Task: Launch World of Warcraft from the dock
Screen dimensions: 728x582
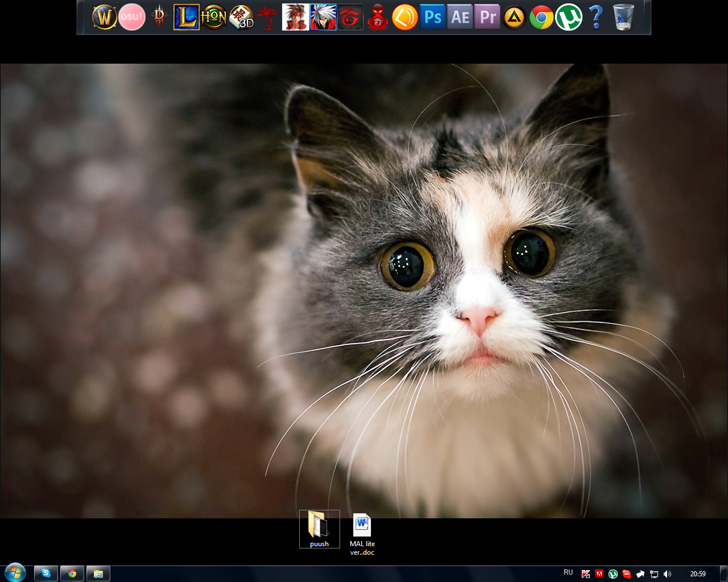Action: pos(105,17)
